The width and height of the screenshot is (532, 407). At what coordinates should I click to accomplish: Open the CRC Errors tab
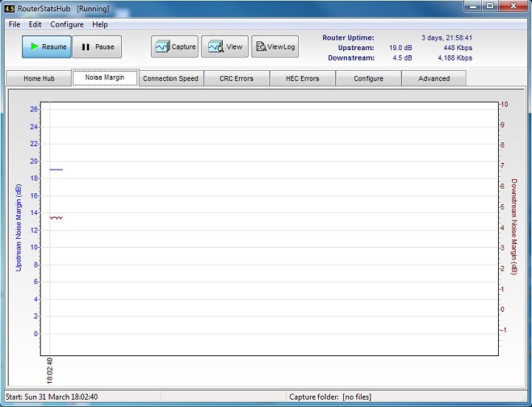click(236, 79)
